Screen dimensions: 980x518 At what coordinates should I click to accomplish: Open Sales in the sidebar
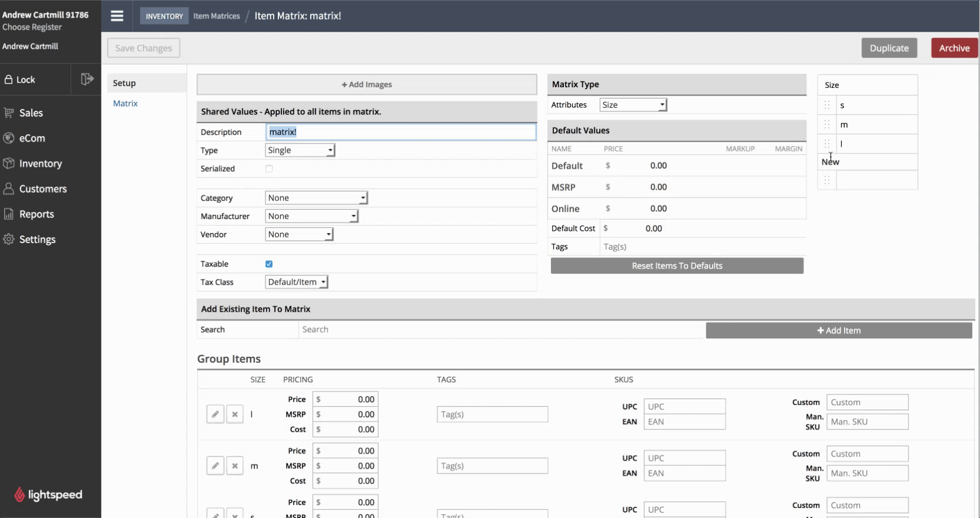click(31, 113)
